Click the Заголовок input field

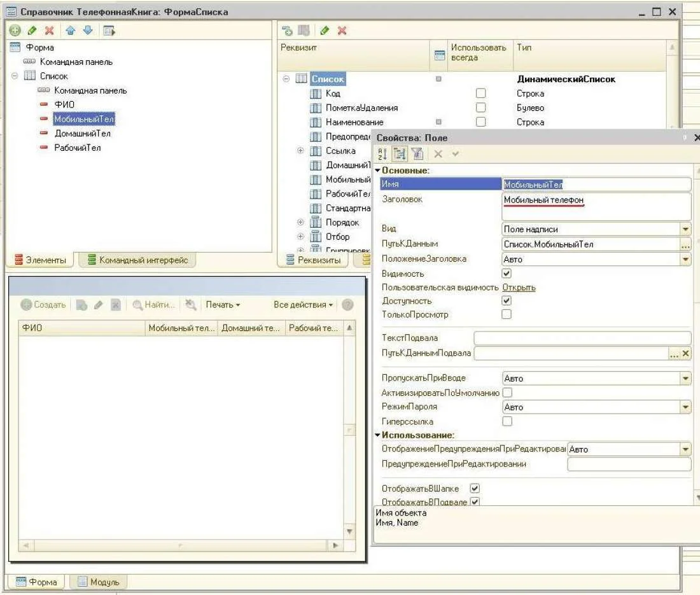[596, 206]
